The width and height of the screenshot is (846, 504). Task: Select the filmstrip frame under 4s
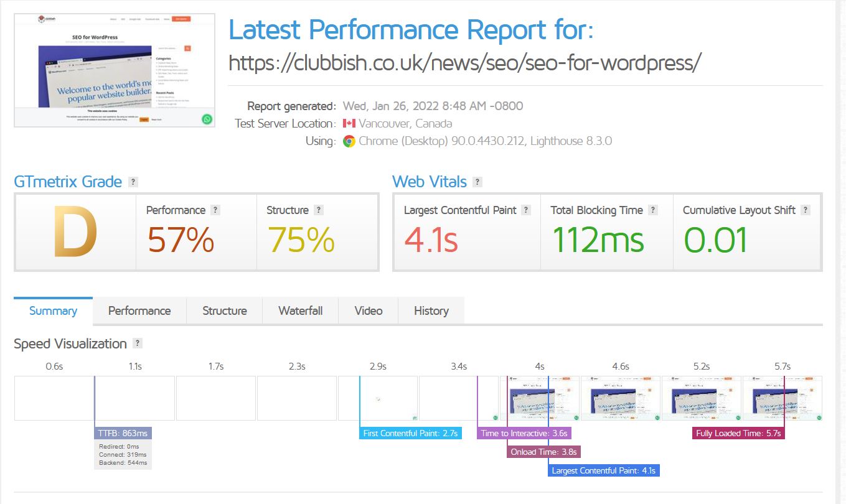(540, 398)
